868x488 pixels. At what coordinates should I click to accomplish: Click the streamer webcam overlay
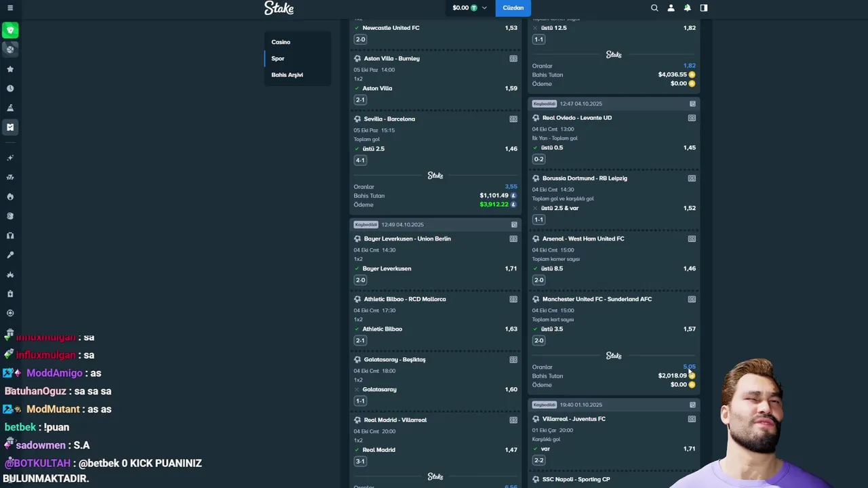click(759, 423)
